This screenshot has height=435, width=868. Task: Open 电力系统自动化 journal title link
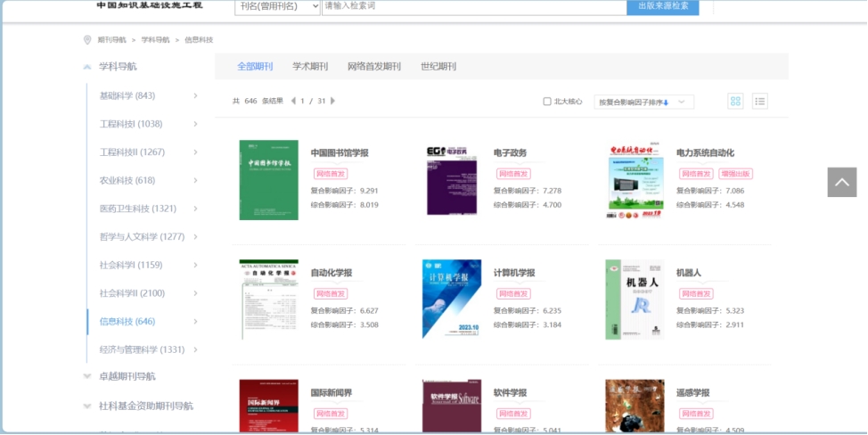(705, 153)
